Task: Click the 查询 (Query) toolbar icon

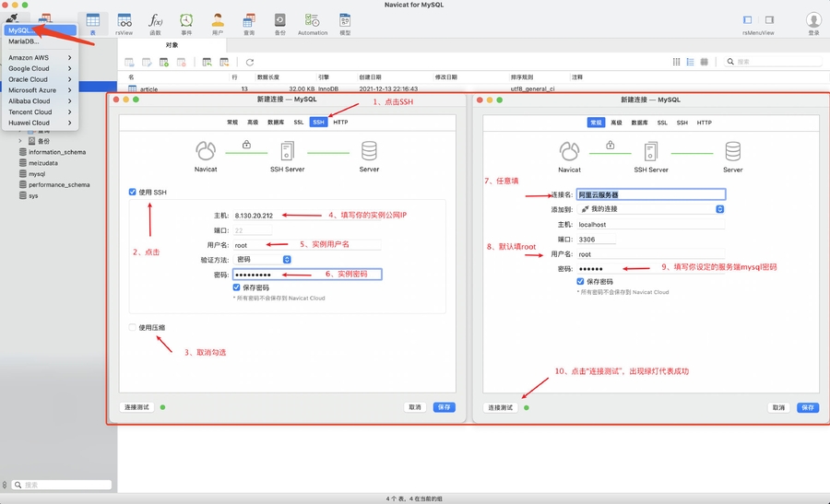Action: (x=249, y=22)
